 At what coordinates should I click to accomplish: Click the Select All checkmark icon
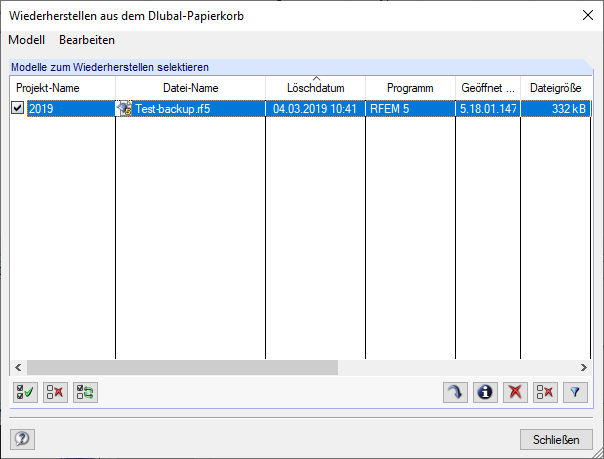click(x=25, y=392)
